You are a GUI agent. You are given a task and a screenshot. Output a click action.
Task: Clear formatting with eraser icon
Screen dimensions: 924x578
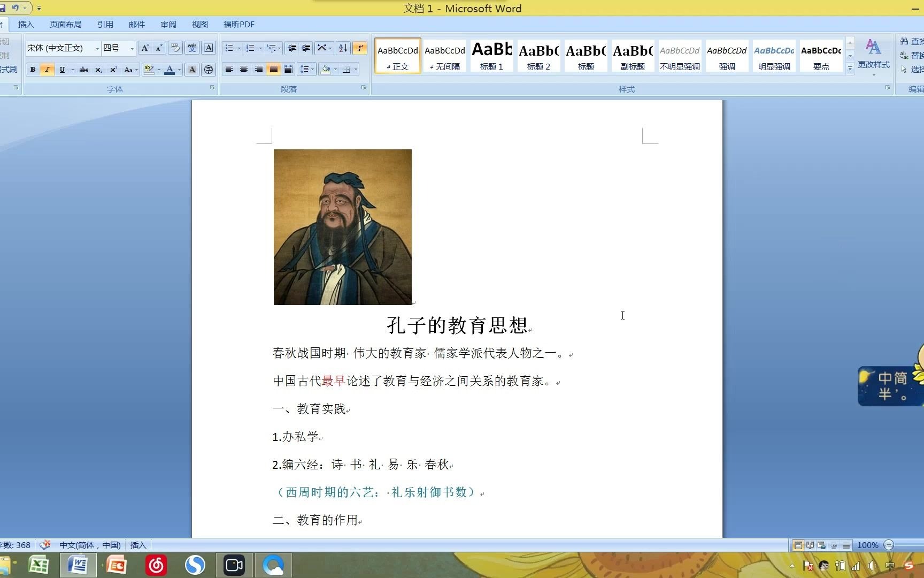coord(175,48)
